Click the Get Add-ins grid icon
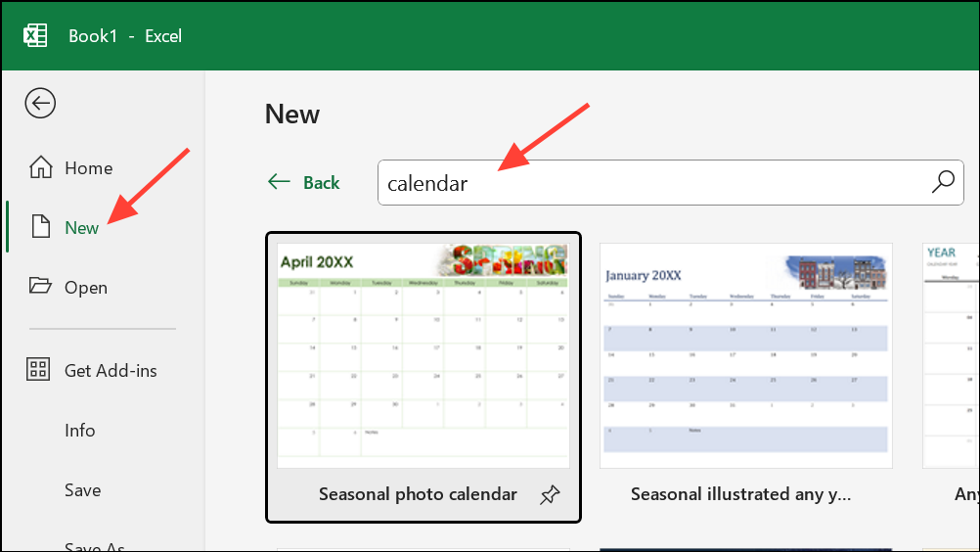 point(38,369)
